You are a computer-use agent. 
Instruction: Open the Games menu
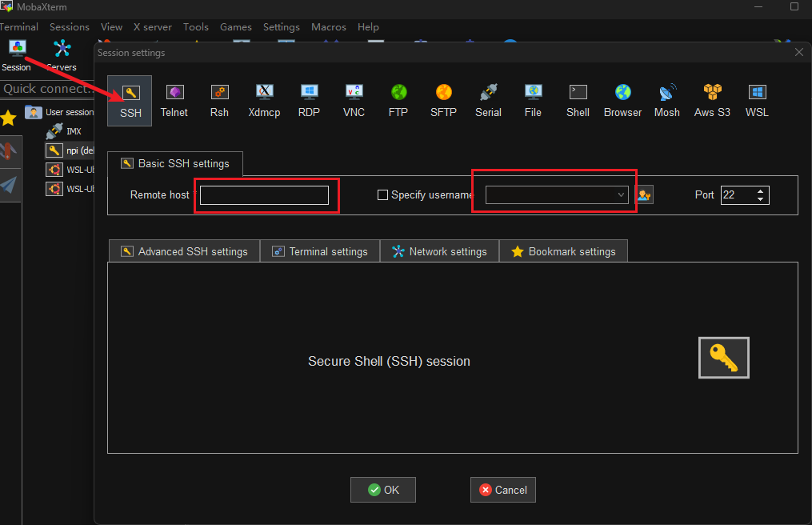(x=236, y=27)
